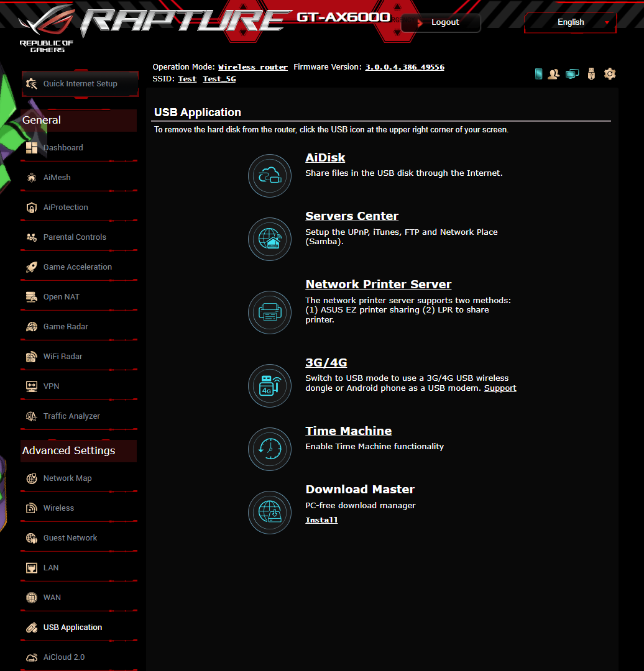Click the AiCloud 2.0 cloud icon
The width and height of the screenshot is (644, 671).
click(32, 657)
